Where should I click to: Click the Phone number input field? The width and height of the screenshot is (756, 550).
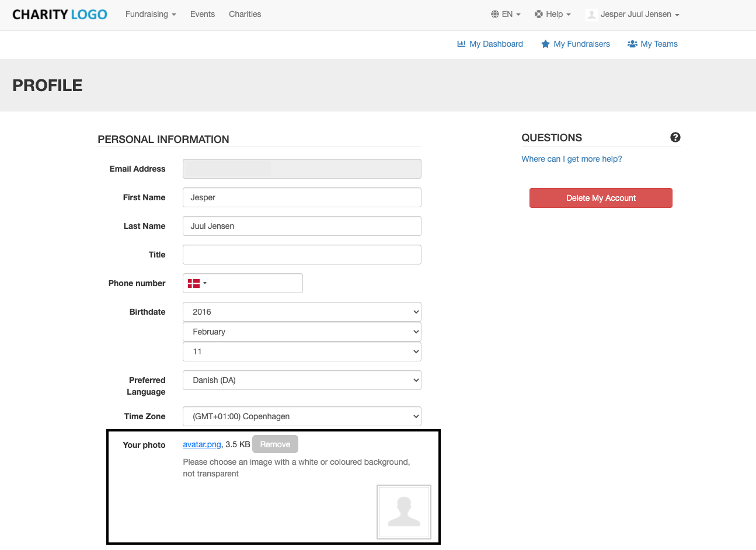click(x=243, y=283)
